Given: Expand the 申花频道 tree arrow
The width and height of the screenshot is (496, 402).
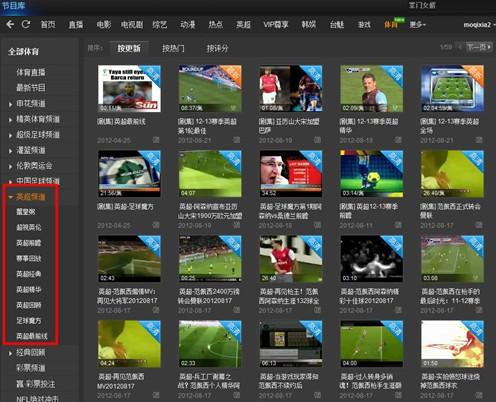Looking at the screenshot, I should (x=11, y=104).
